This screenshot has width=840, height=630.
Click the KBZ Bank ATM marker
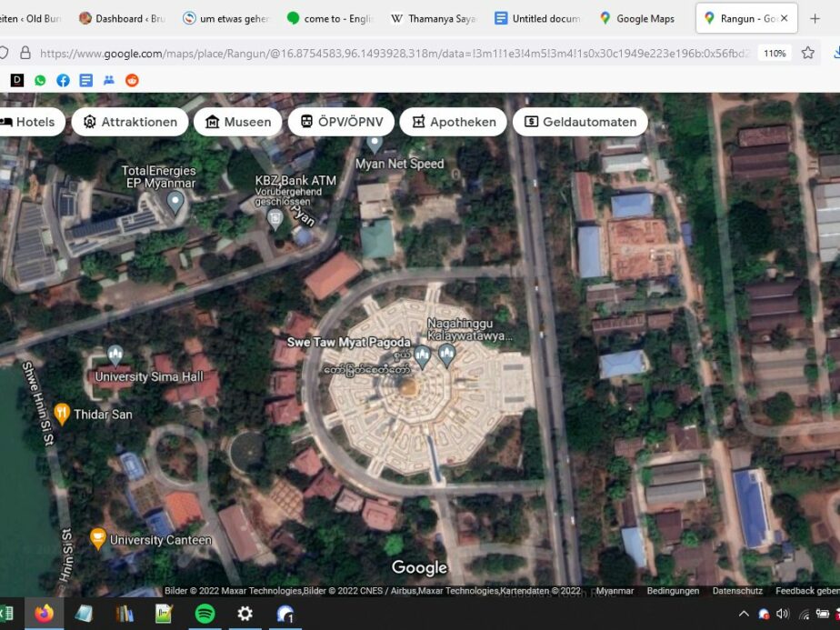tap(275, 218)
